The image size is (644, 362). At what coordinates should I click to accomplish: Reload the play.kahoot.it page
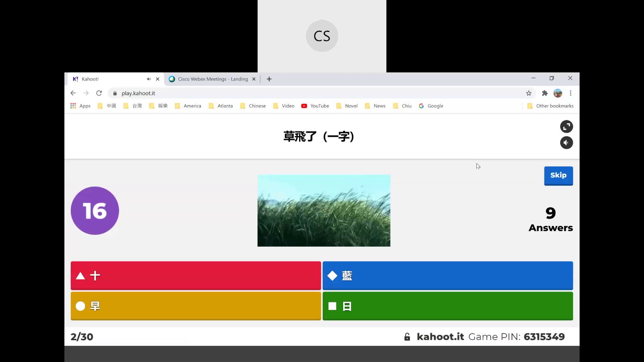coord(99,93)
